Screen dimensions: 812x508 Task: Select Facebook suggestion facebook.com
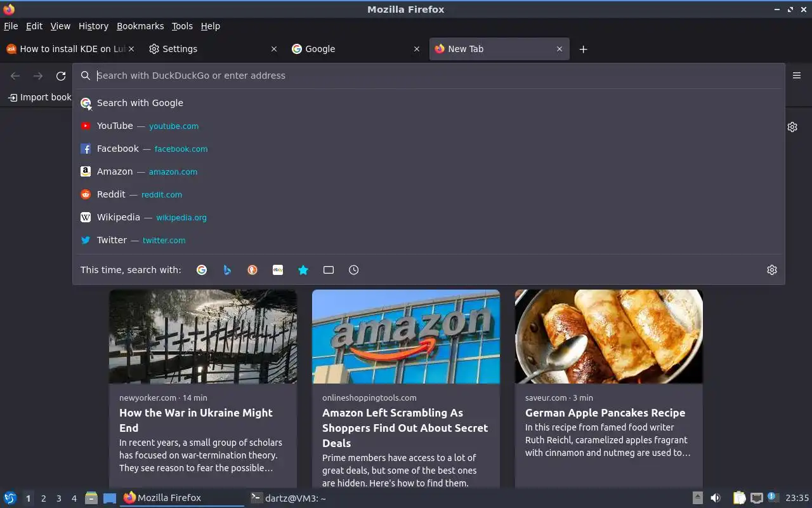point(429,149)
